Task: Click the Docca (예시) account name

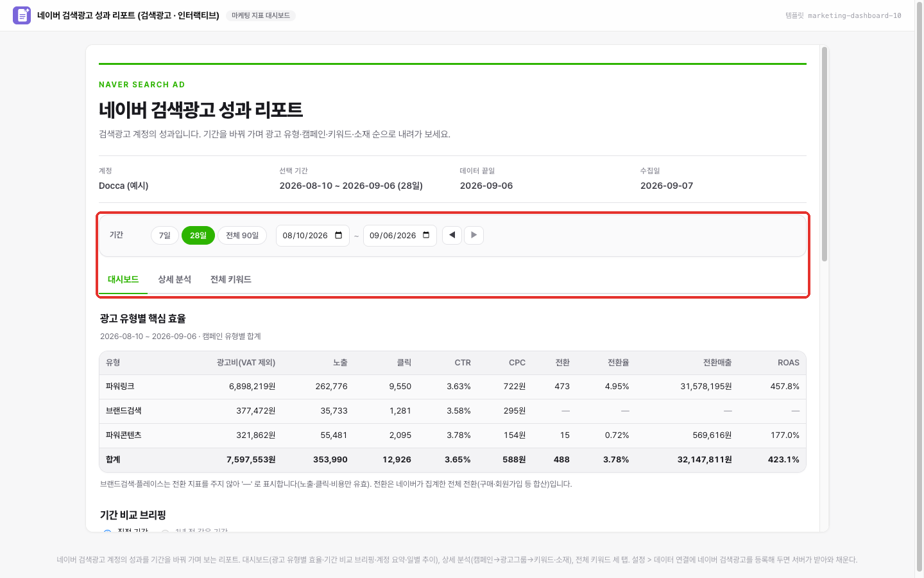Action: click(124, 186)
